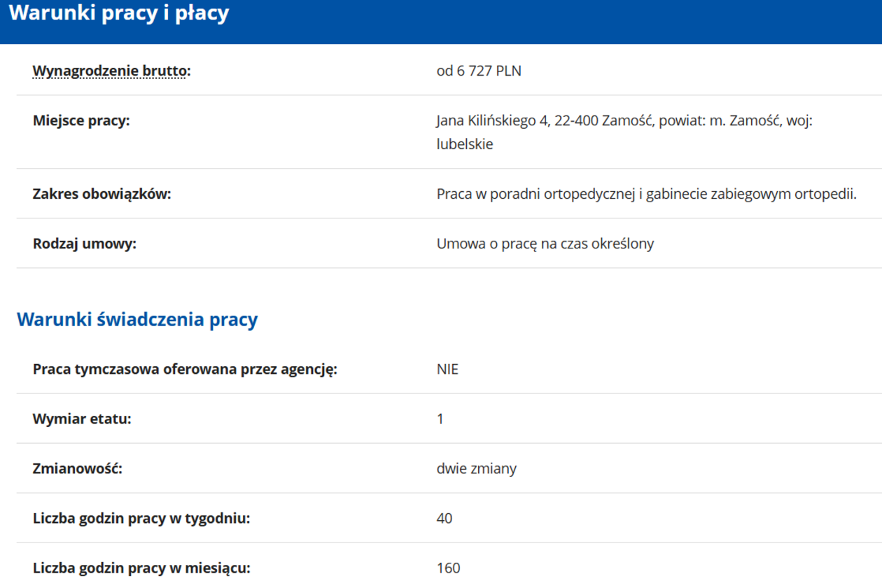Click the "Liczba godzin pracy w miesiącu" label
882x588 pixels.
(141, 568)
